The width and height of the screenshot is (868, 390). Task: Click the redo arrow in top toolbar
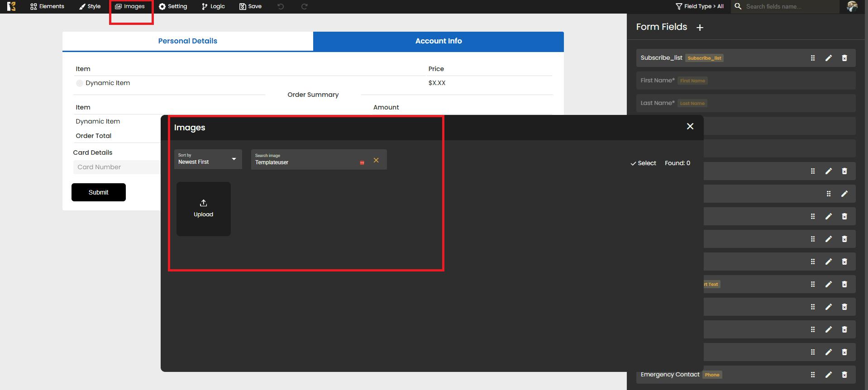pyautogui.click(x=304, y=6)
